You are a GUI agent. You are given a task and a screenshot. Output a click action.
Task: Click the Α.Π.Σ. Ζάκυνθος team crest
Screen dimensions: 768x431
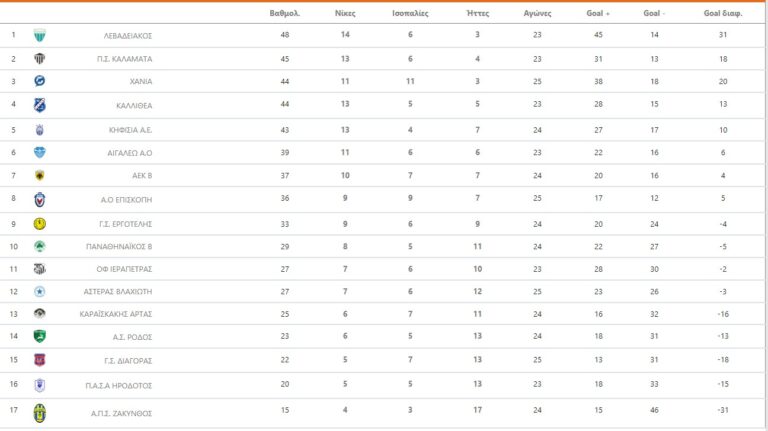[40, 412]
